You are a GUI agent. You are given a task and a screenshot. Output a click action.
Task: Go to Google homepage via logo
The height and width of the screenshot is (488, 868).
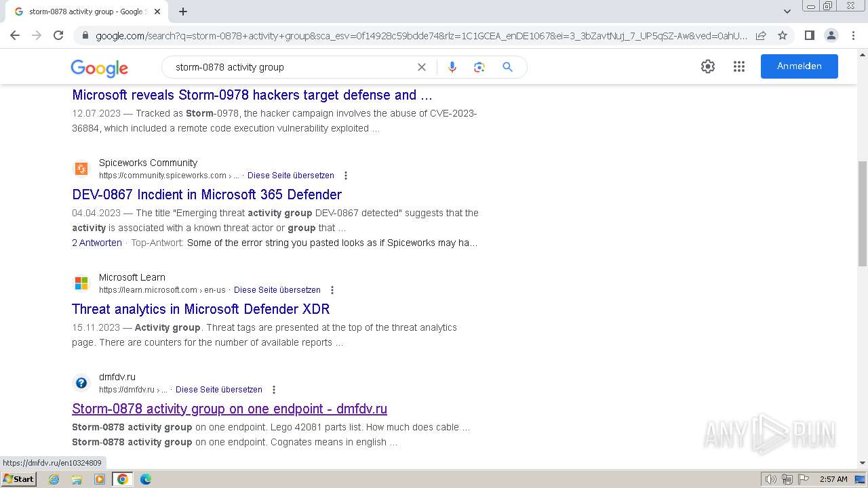99,68
